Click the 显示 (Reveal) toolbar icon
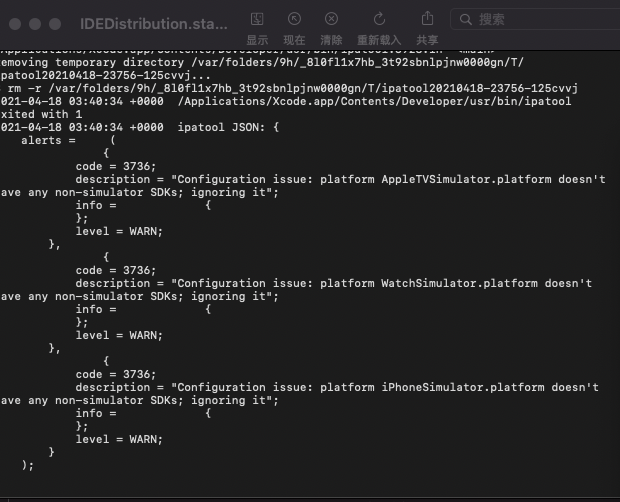 [x=257, y=19]
